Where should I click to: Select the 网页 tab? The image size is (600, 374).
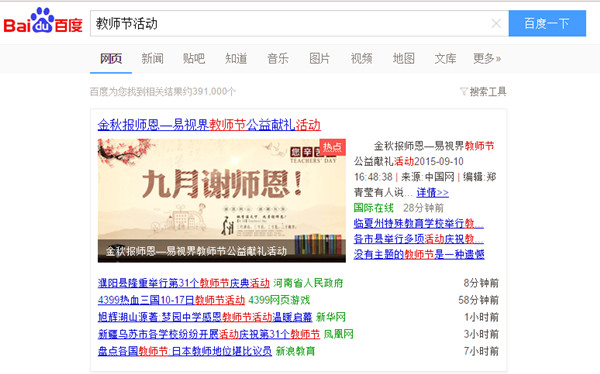(x=111, y=59)
